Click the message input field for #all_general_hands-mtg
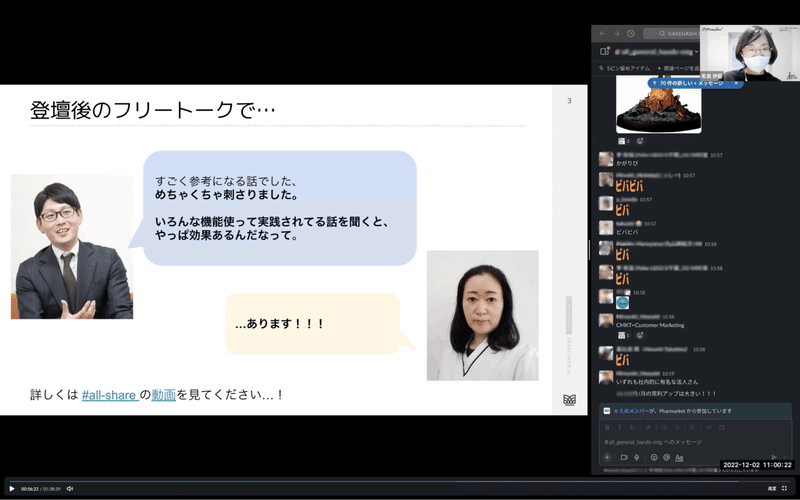This screenshot has height=500, width=800. [695, 442]
